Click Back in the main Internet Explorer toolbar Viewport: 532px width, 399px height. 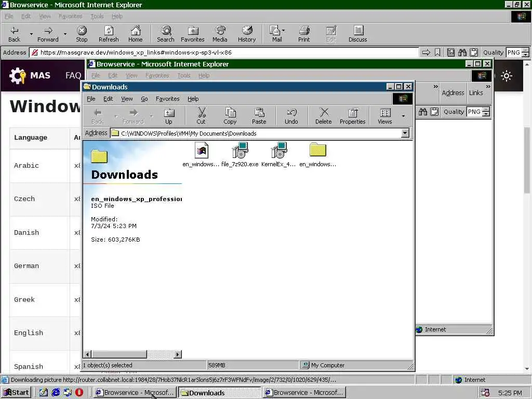tap(14, 34)
